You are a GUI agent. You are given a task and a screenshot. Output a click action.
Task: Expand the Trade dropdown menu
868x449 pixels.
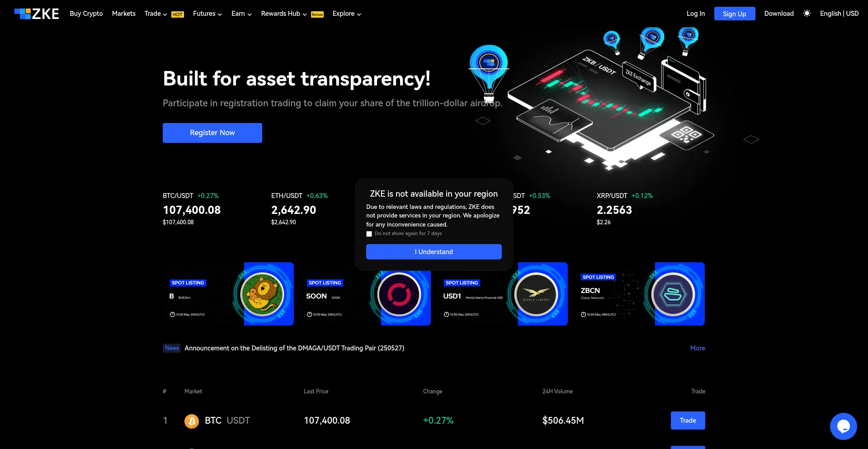click(x=156, y=14)
